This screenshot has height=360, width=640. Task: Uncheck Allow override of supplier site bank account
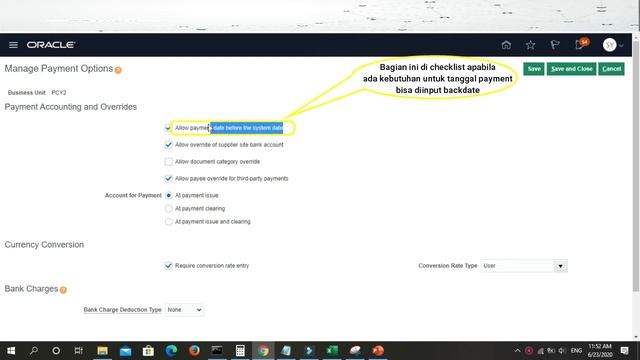169,145
